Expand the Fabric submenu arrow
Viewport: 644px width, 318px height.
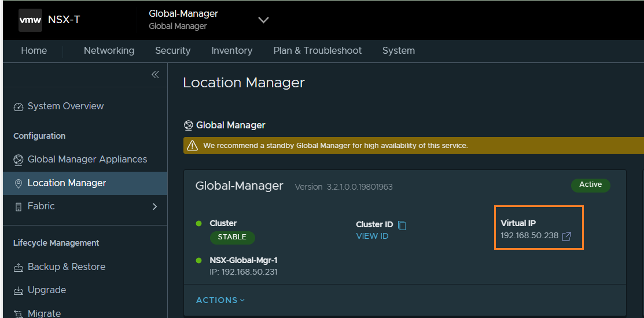point(154,206)
